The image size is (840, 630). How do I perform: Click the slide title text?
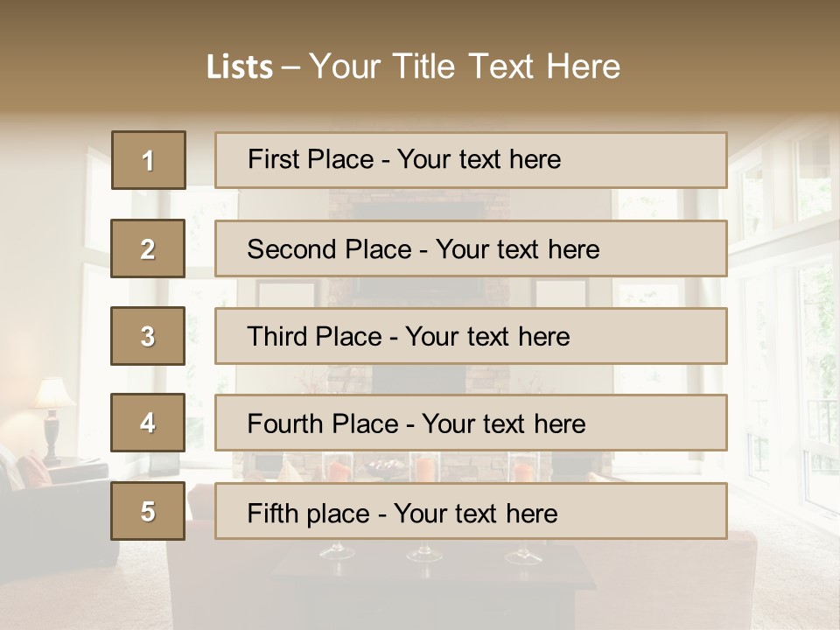pos(414,66)
